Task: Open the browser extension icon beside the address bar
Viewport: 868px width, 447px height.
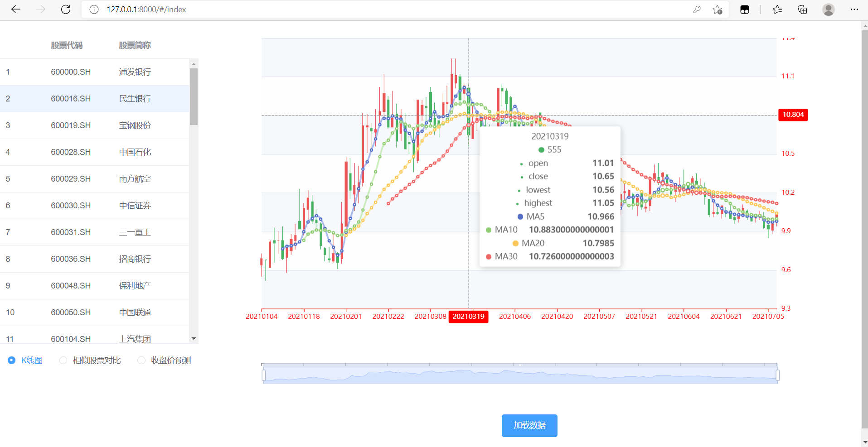Action: coord(745,9)
